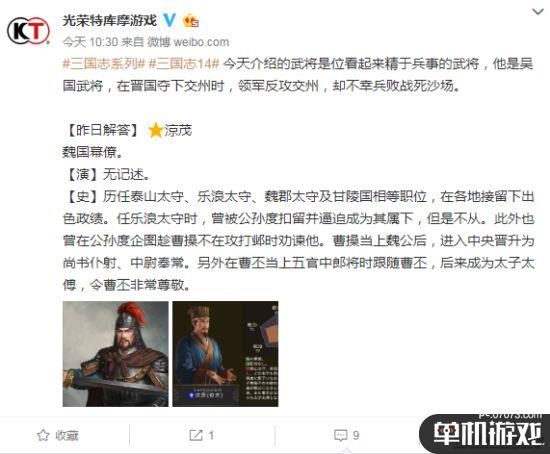
Task: Click the 单机游戏 watermark logo
Action: [486, 434]
